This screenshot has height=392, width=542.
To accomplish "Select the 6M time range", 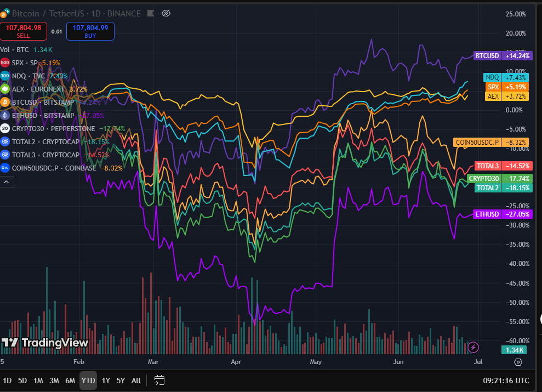I will [x=70, y=380].
